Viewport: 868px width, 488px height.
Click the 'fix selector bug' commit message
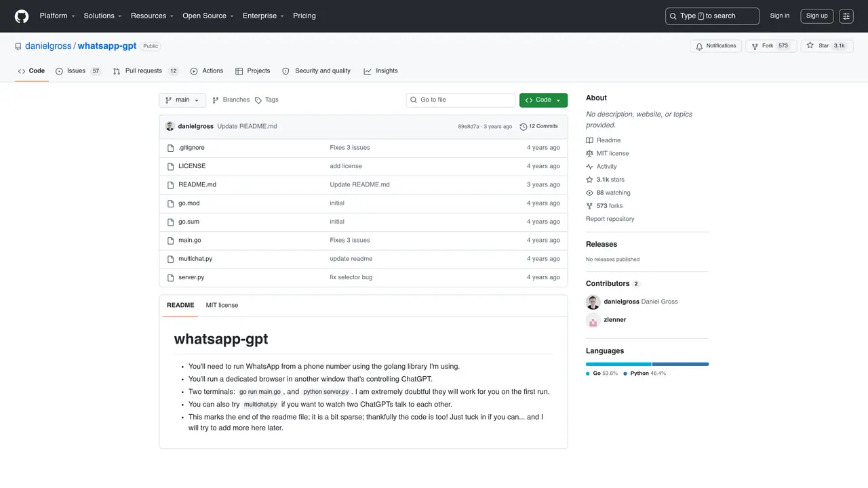coord(351,277)
